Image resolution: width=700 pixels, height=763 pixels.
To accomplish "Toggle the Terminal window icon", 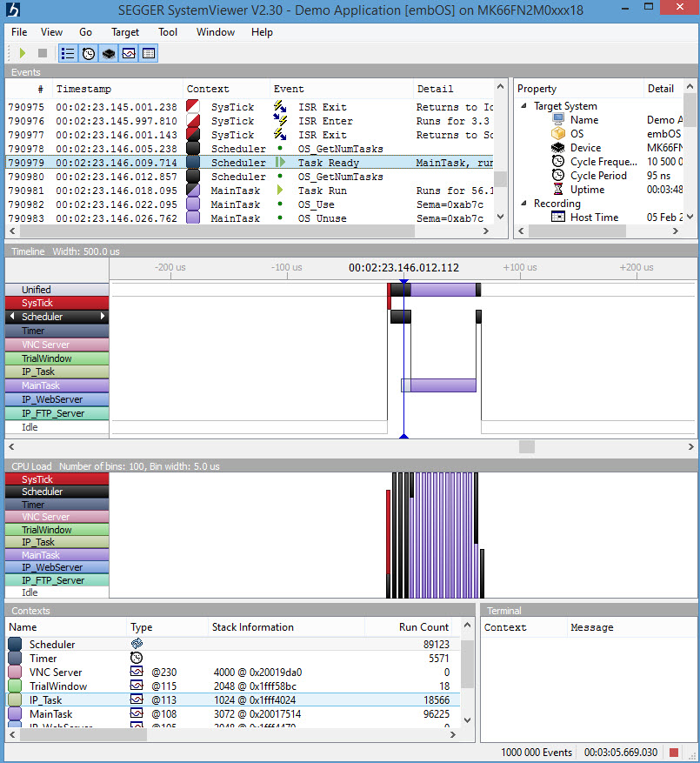I will tap(149, 53).
